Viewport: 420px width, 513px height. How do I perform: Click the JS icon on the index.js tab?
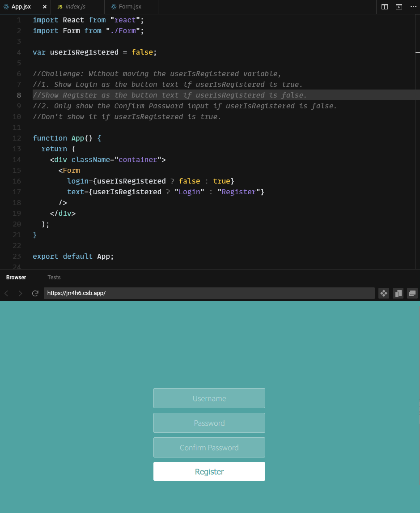pos(59,7)
